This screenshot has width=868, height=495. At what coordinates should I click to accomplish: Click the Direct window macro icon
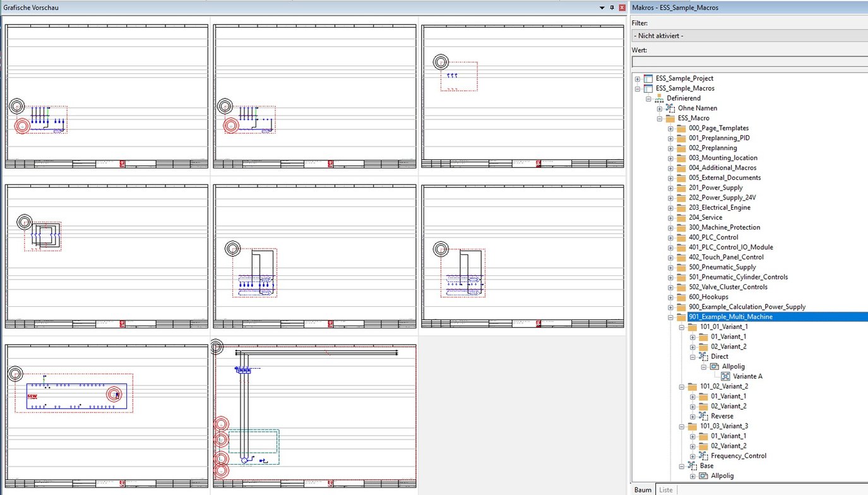(704, 356)
